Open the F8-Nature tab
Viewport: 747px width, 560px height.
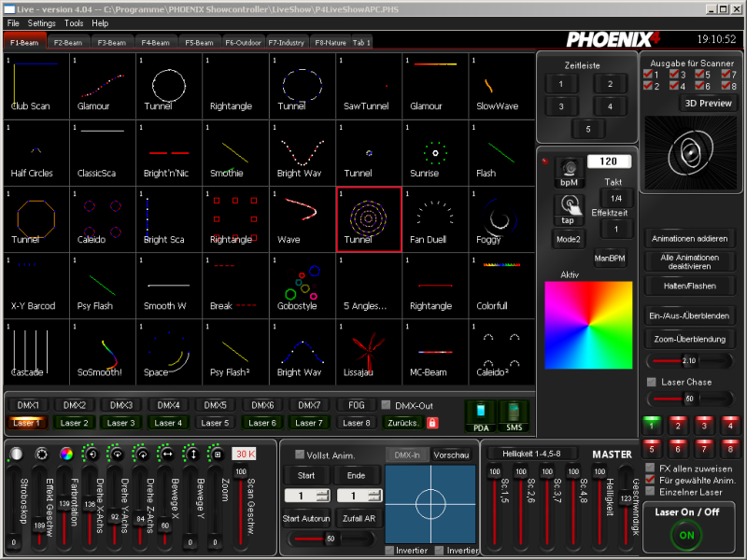[331, 42]
